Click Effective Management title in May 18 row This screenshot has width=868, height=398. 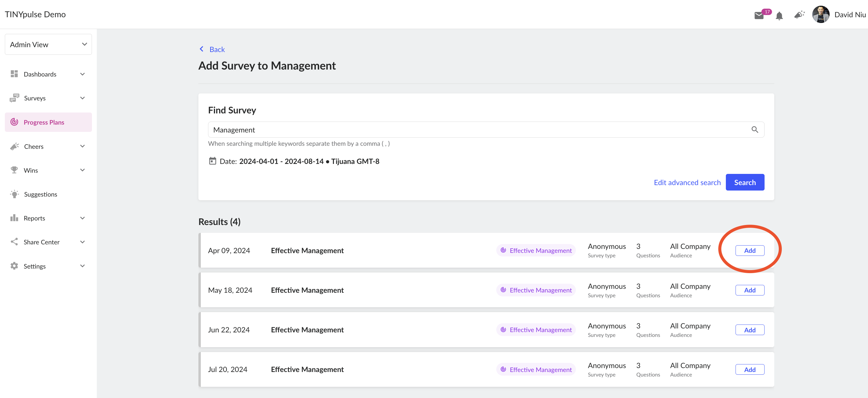click(307, 290)
